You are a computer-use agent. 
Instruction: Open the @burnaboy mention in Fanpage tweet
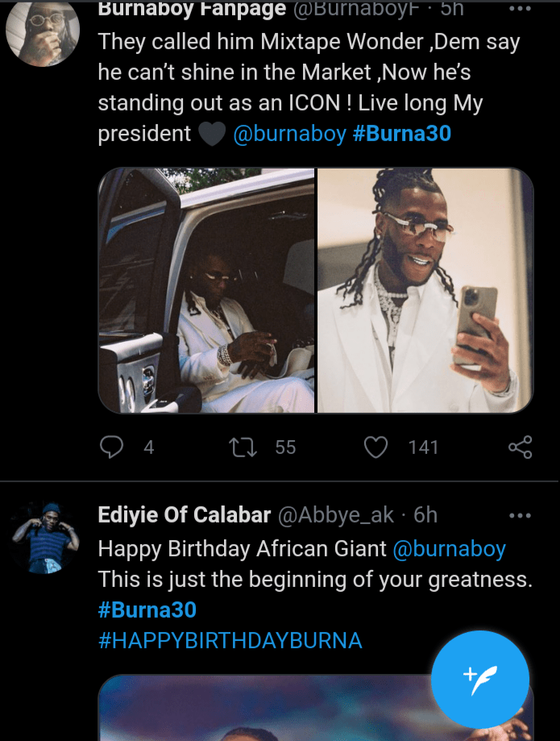tap(289, 133)
